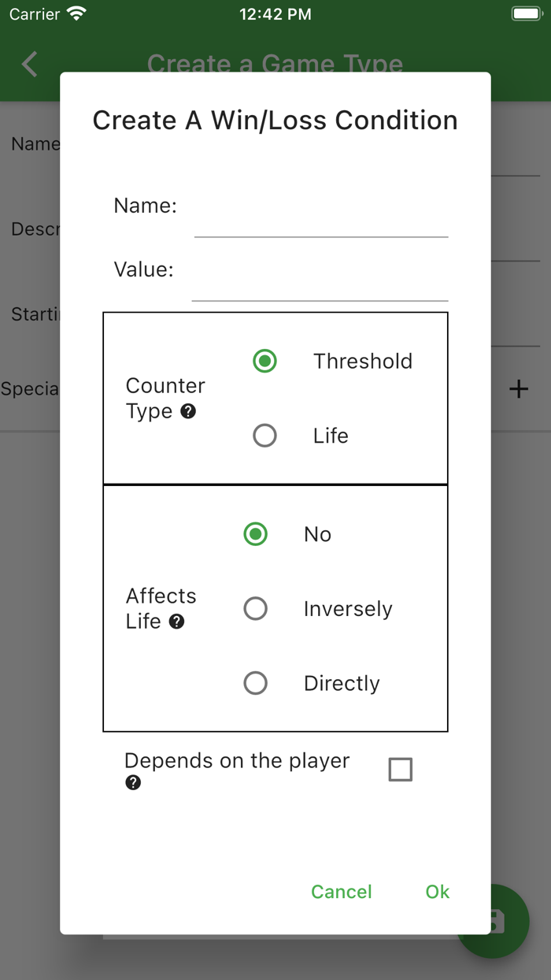Tap the 12:42 PM clock in the status bar
This screenshot has width=551, height=980.
click(x=275, y=13)
